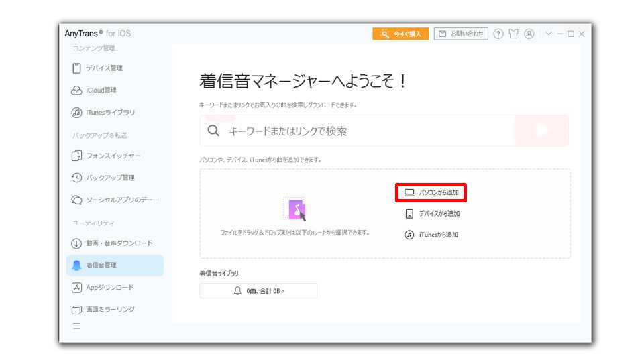Screen dimensions: 644x362
Task: Click the cloud icon beside iCloud管理
Action: [76, 90]
